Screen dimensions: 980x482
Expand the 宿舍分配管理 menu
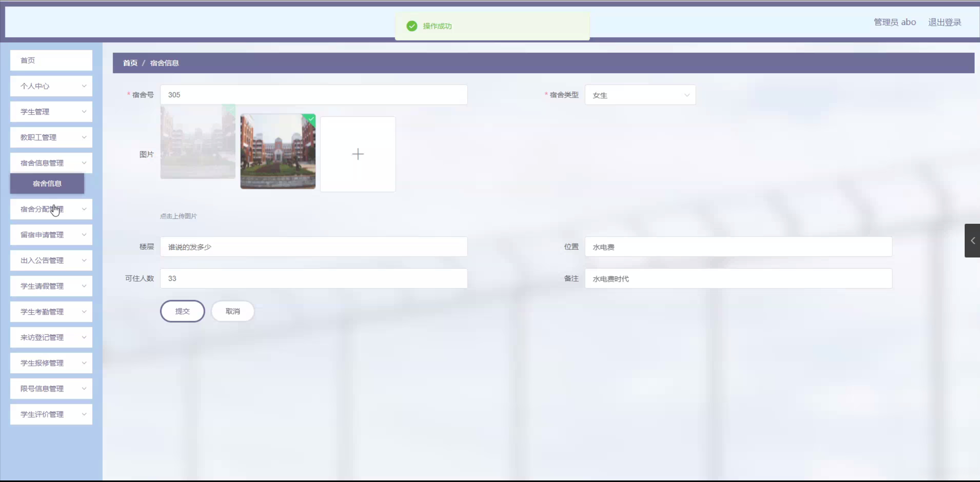pyautogui.click(x=51, y=209)
